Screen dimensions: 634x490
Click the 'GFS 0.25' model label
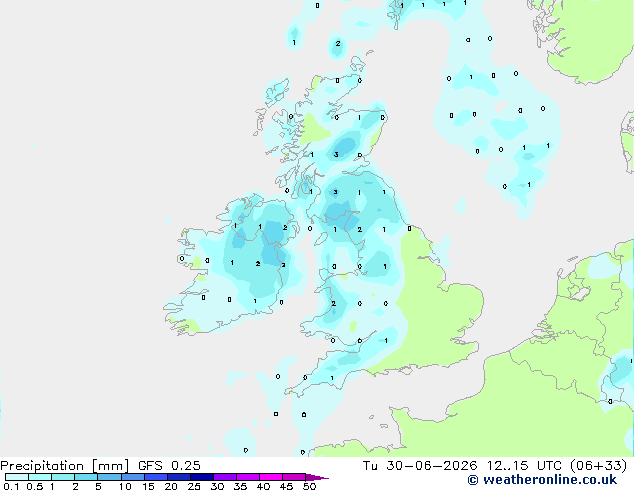tap(169, 466)
